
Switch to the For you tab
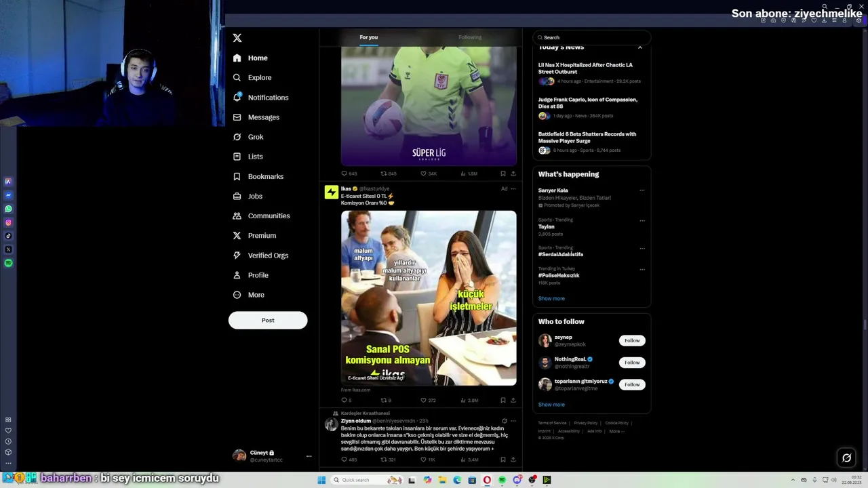pyautogui.click(x=369, y=37)
